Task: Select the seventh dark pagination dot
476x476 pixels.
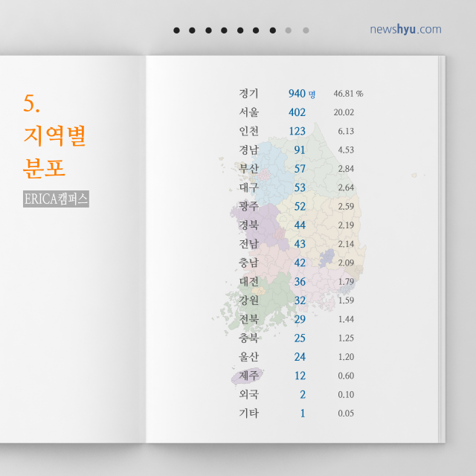Action: pos(273,30)
